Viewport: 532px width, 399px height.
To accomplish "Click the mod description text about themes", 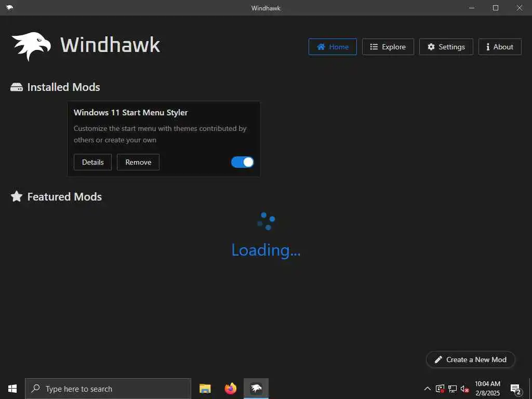I will pyautogui.click(x=160, y=134).
